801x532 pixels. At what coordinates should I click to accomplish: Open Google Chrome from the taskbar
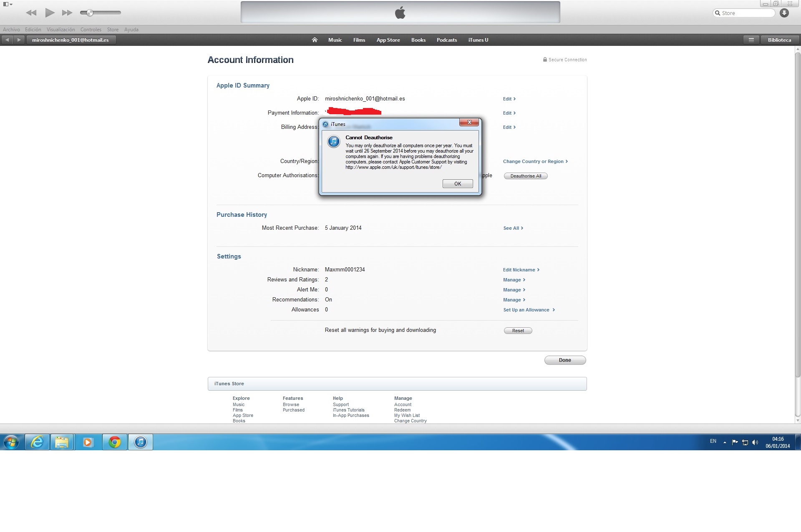(x=115, y=442)
